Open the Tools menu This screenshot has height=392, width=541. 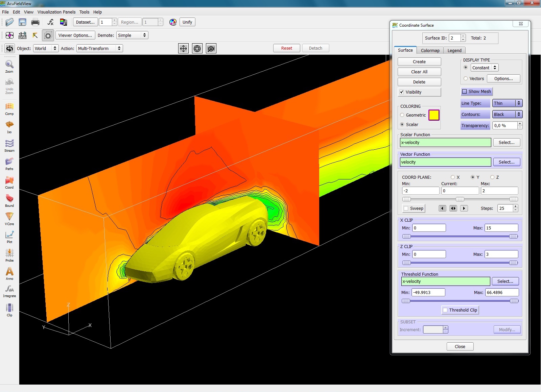[85, 12]
